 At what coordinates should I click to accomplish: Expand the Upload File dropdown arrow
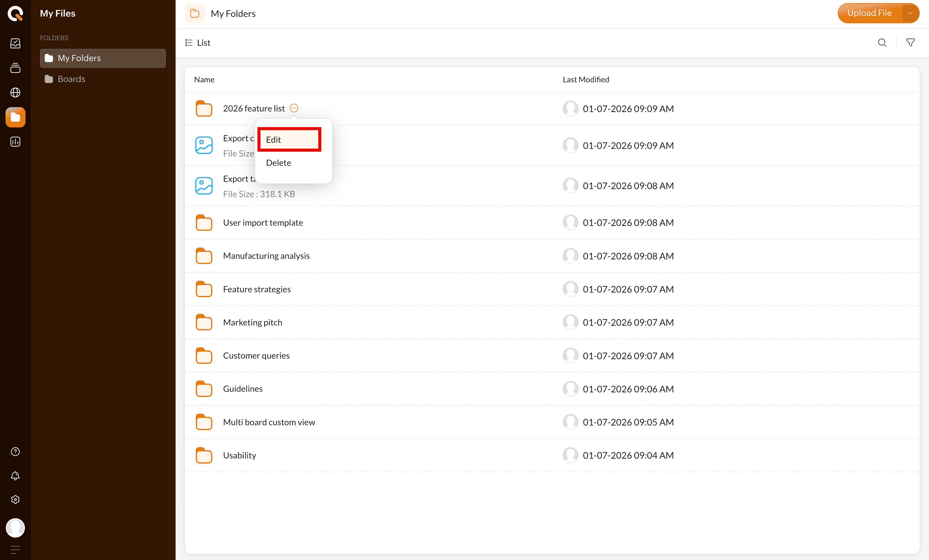click(x=910, y=13)
